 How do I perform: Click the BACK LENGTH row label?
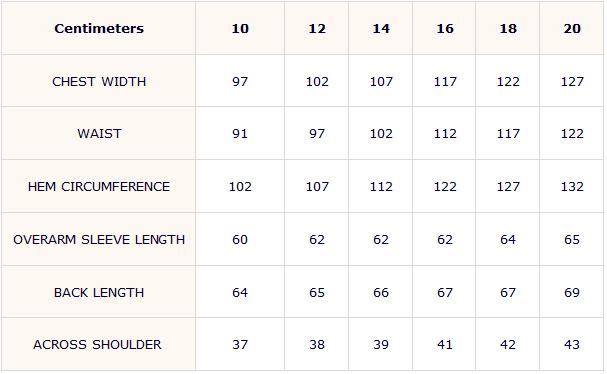(99, 293)
